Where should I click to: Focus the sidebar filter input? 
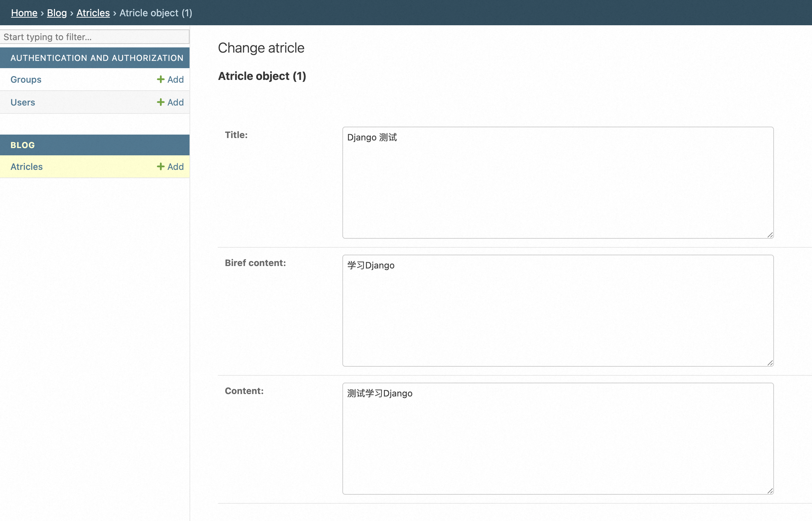click(x=94, y=37)
